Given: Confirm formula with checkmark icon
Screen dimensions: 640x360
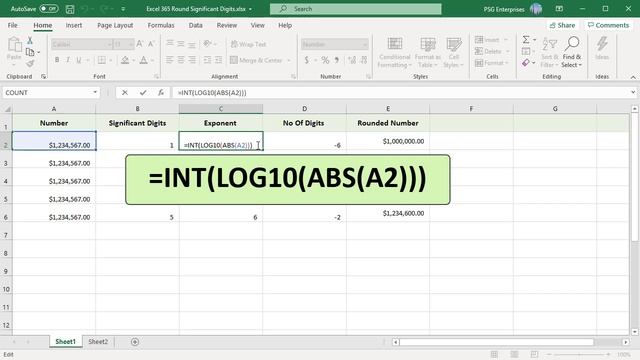Looking at the screenshot, I should pos(142,93).
